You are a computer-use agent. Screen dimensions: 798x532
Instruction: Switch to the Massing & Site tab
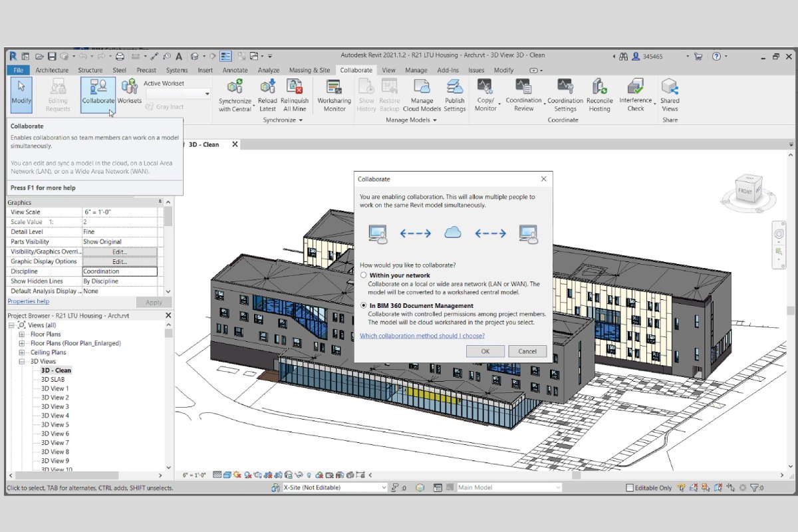(x=309, y=70)
